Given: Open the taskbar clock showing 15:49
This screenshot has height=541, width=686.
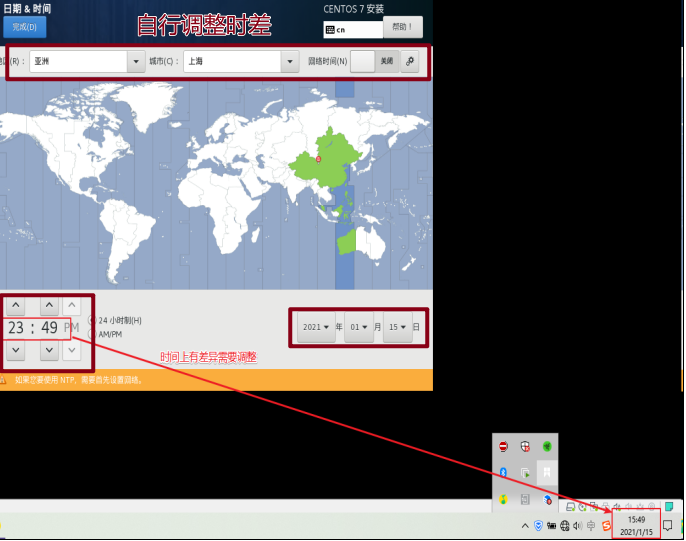Looking at the screenshot, I should tap(636, 526).
